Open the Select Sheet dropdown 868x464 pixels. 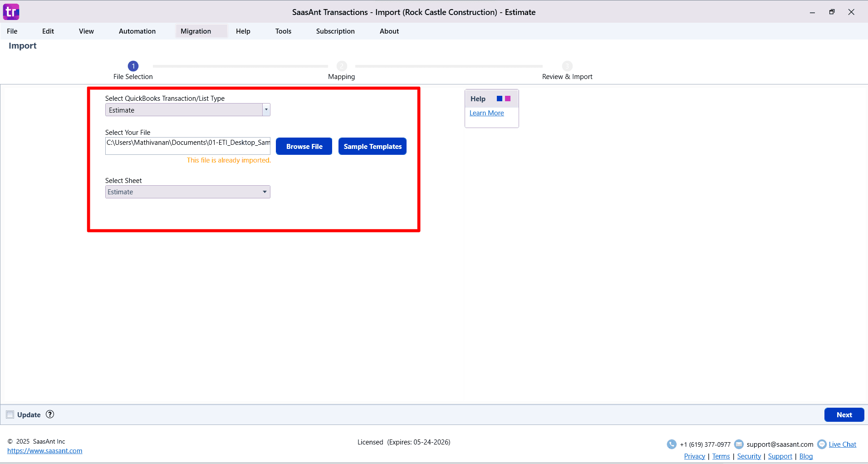point(187,192)
